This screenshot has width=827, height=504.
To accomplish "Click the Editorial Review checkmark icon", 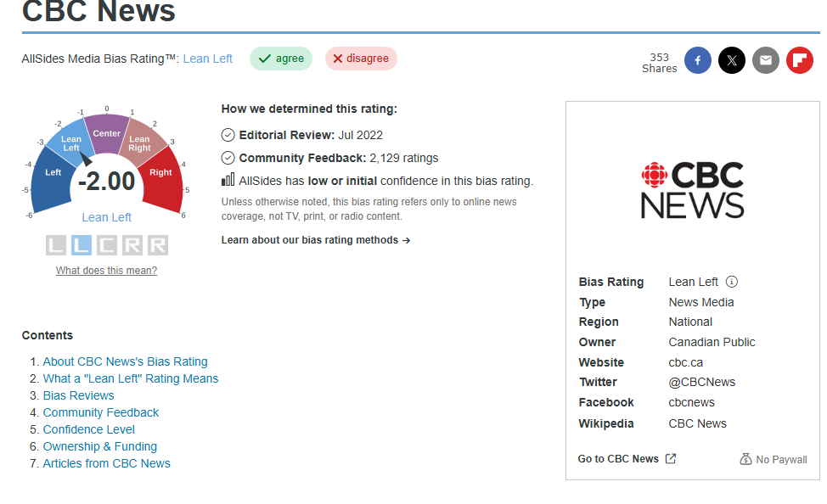I will click(x=228, y=135).
